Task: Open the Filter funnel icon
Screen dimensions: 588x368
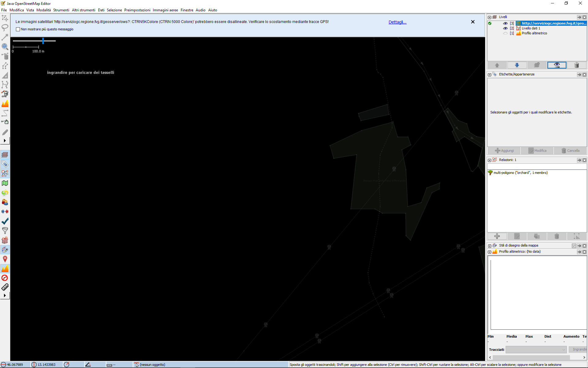Action: click(5, 231)
